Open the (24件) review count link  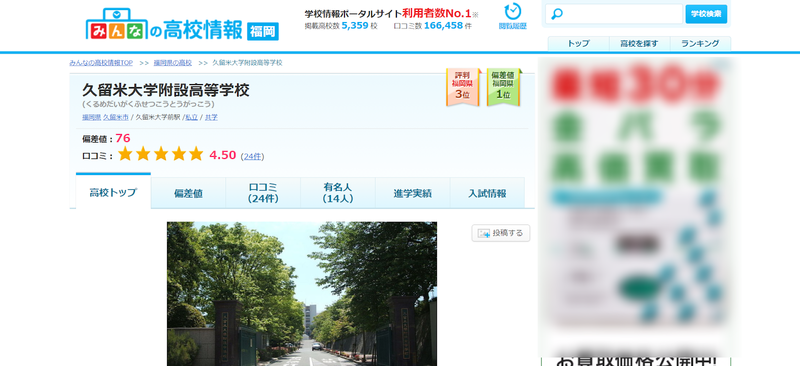coord(253,157)
